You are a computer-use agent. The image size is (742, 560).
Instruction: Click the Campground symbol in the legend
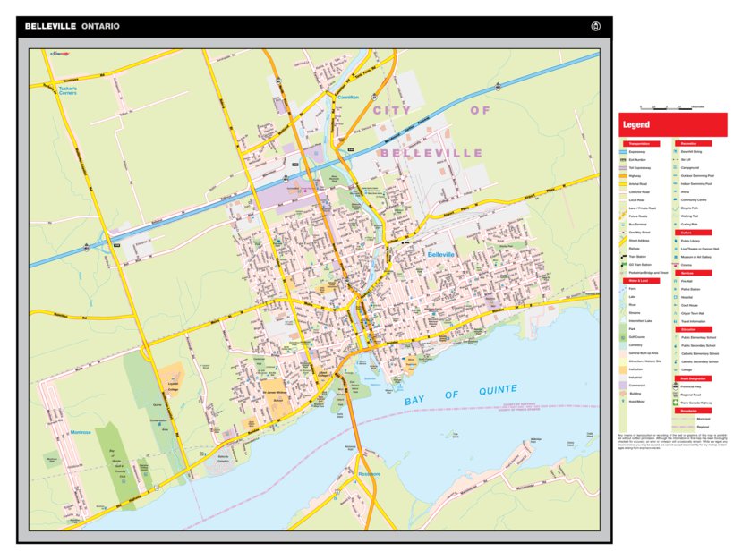(677, 166)
